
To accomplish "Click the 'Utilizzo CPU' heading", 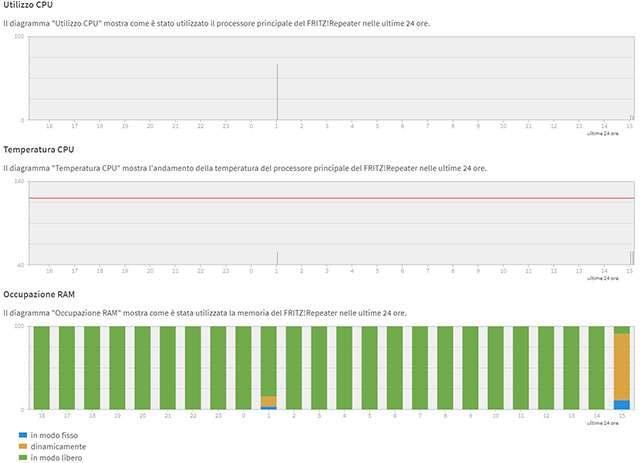I will pos(28,5).
